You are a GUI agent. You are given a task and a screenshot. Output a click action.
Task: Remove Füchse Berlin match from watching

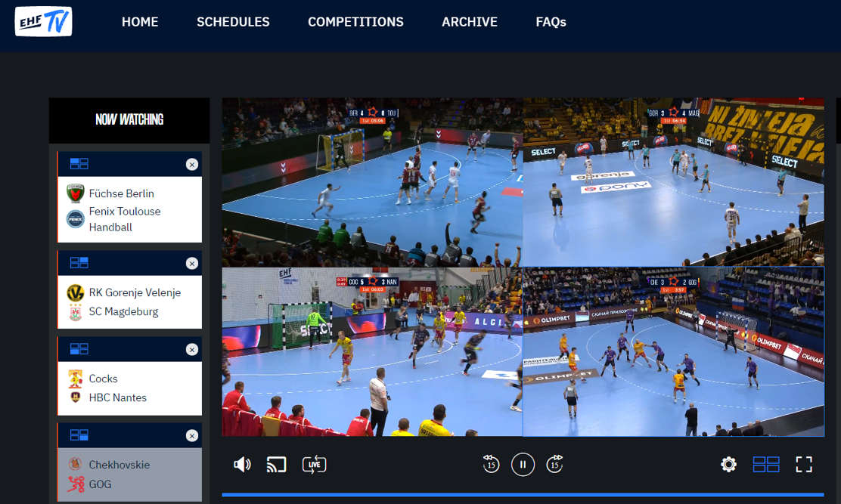click(x=192, y=164)
